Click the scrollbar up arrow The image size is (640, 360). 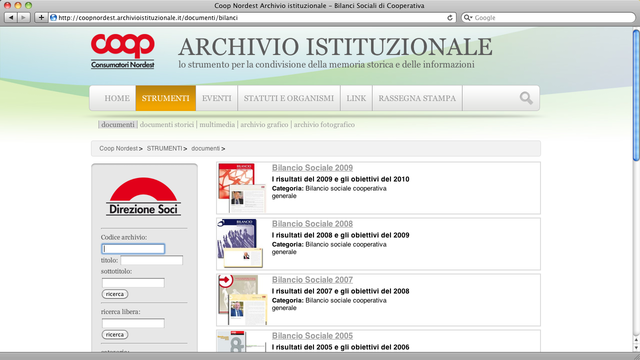point(636,340)
